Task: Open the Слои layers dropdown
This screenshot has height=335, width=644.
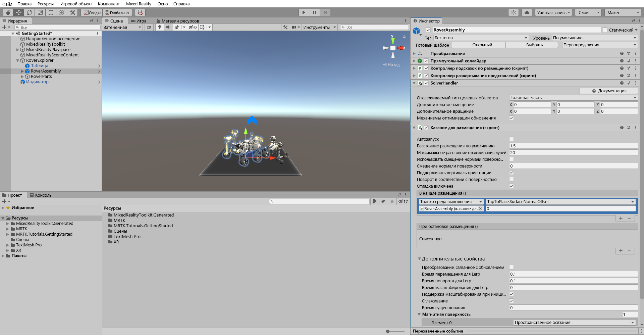Action: pos(588,12)
